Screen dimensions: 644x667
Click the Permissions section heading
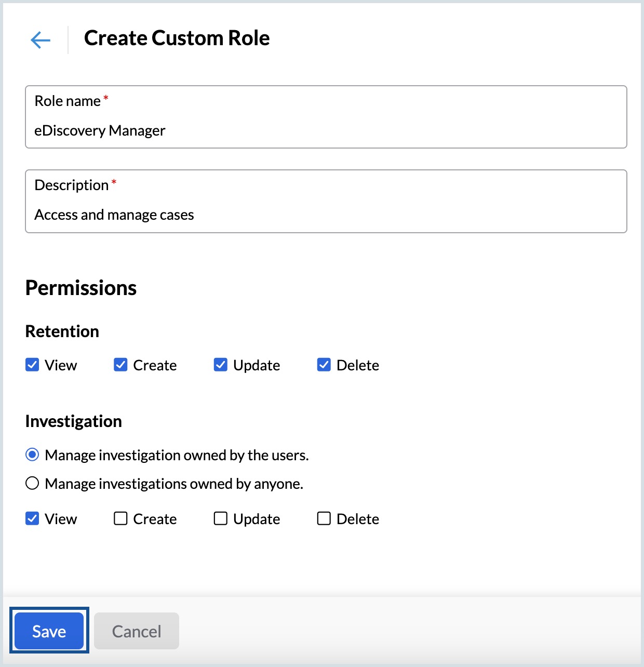point(81,287)
